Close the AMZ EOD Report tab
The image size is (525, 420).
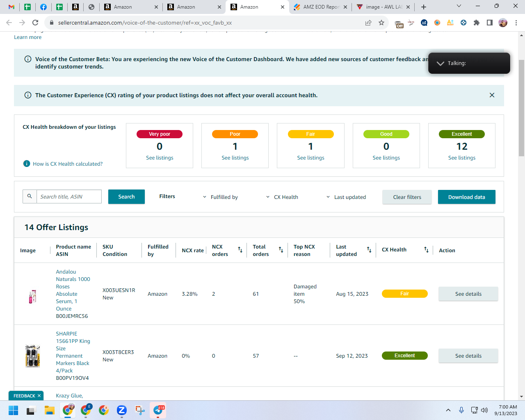click(345, 7)
